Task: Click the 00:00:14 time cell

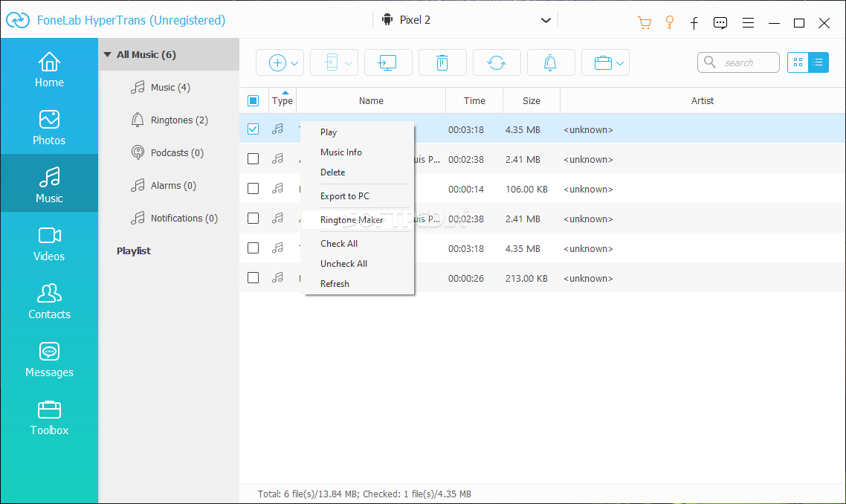Action: (x=466, y=190)
